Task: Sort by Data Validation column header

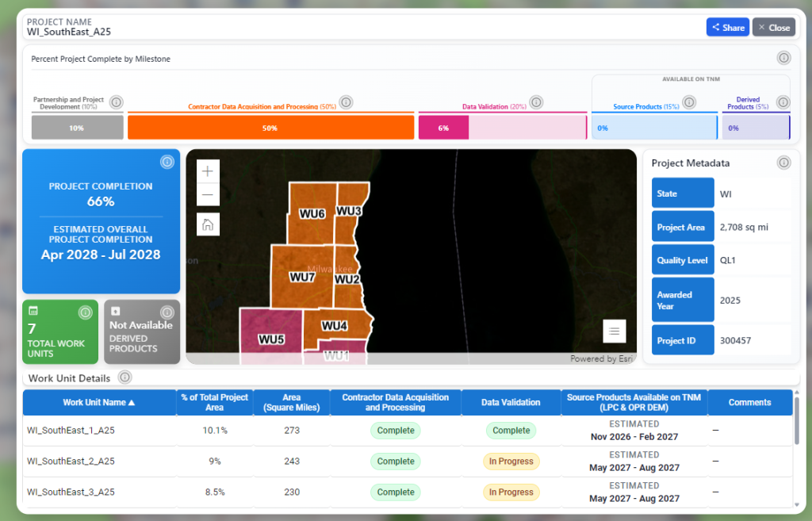Action: [511, 402]
